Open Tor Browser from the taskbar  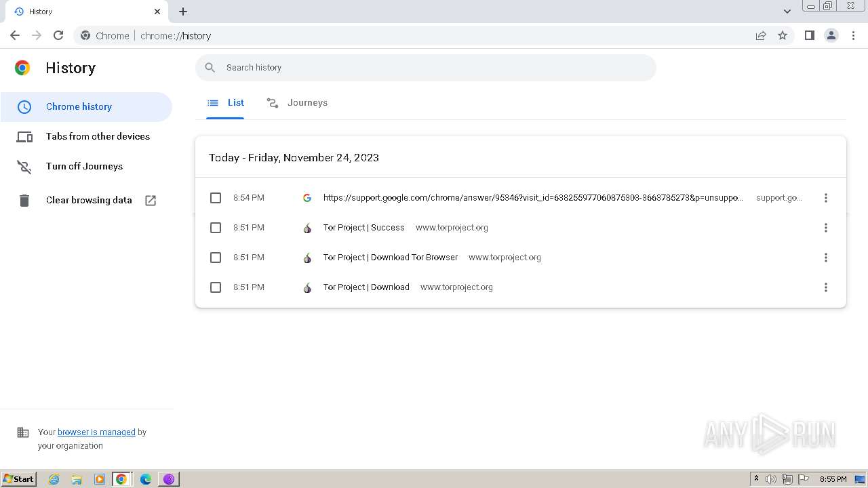(x=169, y=479)
